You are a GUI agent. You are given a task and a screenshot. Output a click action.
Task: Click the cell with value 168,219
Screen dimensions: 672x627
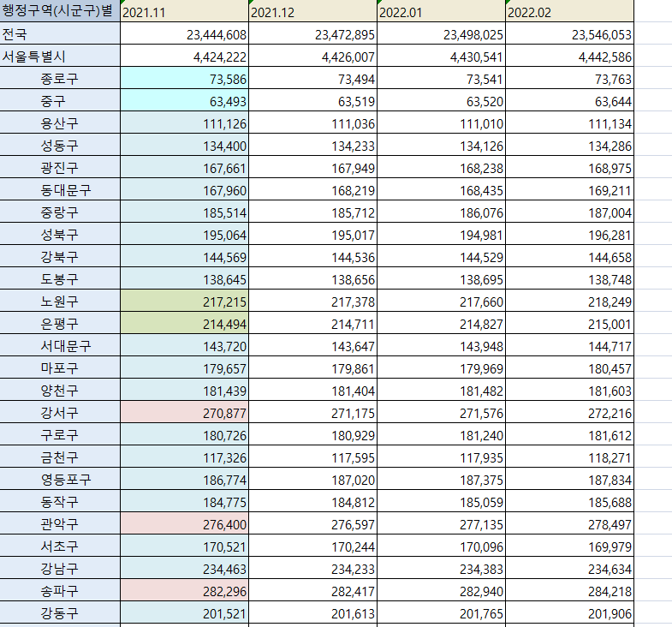click(x=312, y=189)
